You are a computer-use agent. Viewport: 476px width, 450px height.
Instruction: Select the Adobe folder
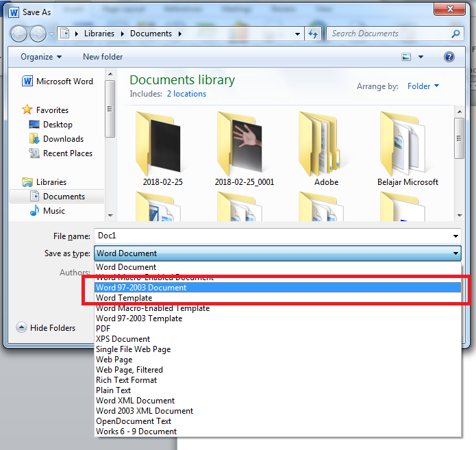(326, 149)
